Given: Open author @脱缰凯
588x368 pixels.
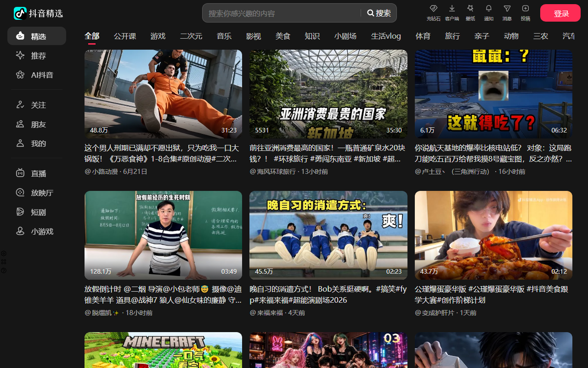Looking at the screenshot, I should click(x=102, y=313).
